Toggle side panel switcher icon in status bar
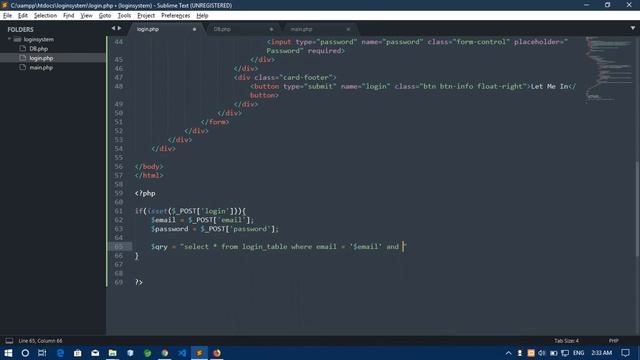 point(9,341)
